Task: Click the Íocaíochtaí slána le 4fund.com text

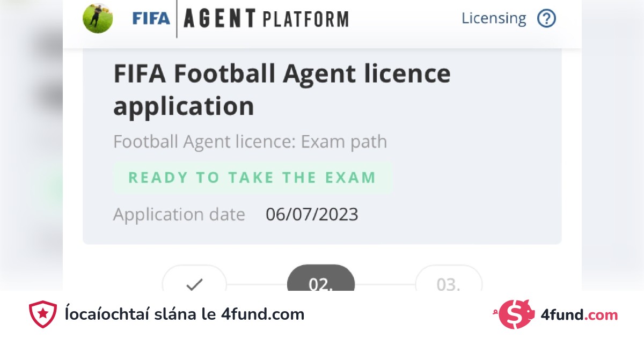Action: pyautogui.click(x=184, y=314)
